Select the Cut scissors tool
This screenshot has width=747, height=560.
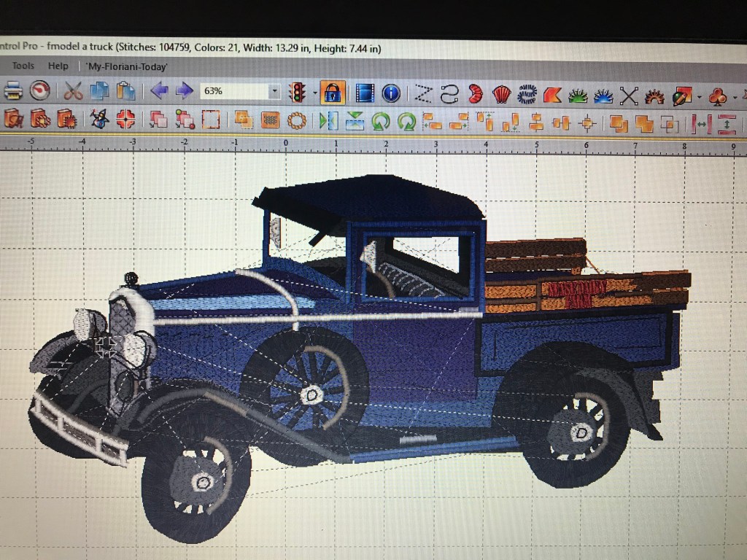click(x=73, y=91)
